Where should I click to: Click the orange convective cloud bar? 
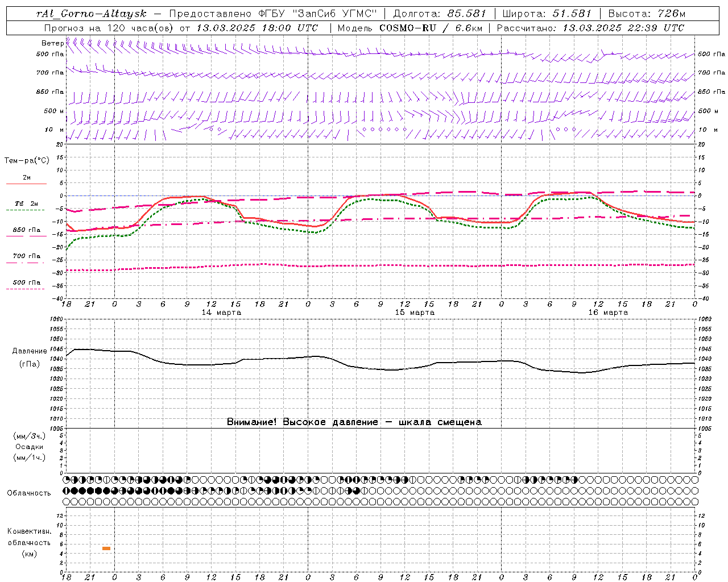click(x=106, y=548)
